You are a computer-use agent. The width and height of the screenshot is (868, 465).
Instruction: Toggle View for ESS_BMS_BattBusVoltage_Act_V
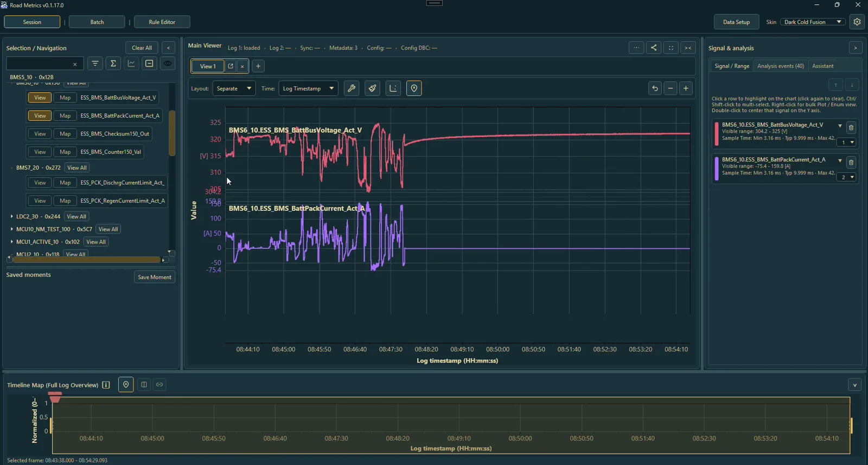40,98
